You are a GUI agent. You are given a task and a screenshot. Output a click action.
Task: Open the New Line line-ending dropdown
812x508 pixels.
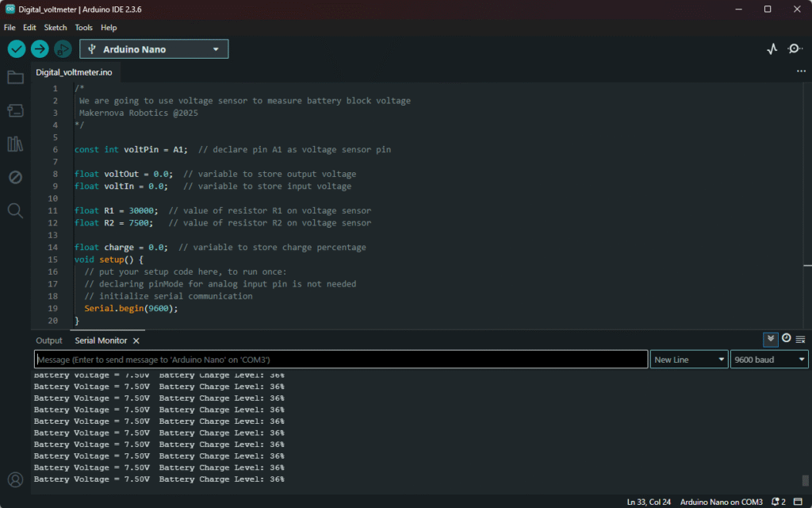688,360
